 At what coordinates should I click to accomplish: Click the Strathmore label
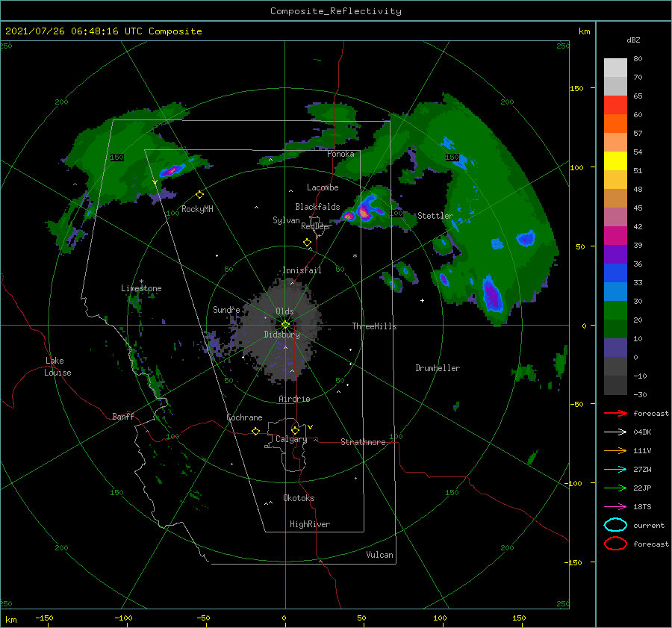[363, 442]
